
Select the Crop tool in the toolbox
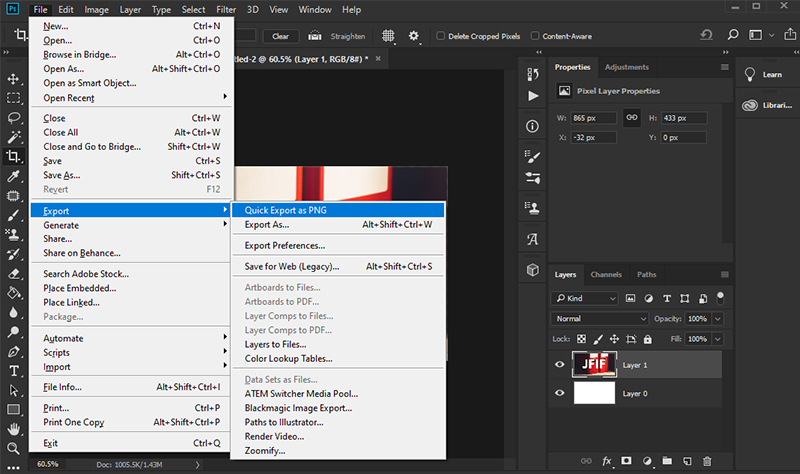pyautogui.click(x=13, y=156)
